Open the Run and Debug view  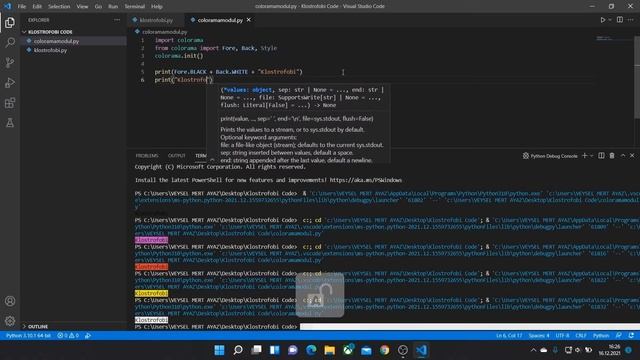click(10, 82)
